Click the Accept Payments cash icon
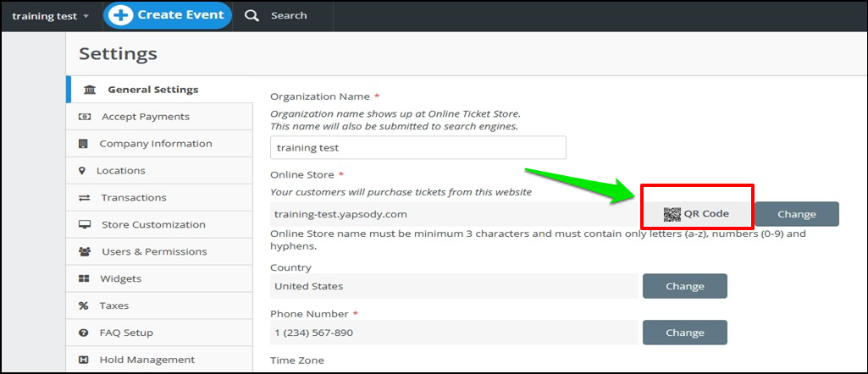This screenshot has height=374, width=868. 85,117
